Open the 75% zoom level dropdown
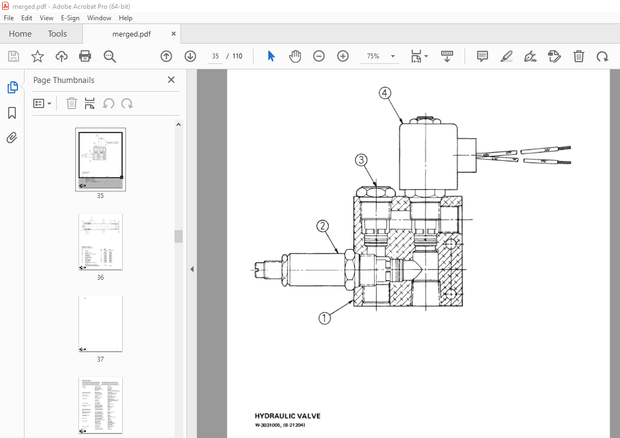This screenshot has height=438, width=620. (393, 57)
